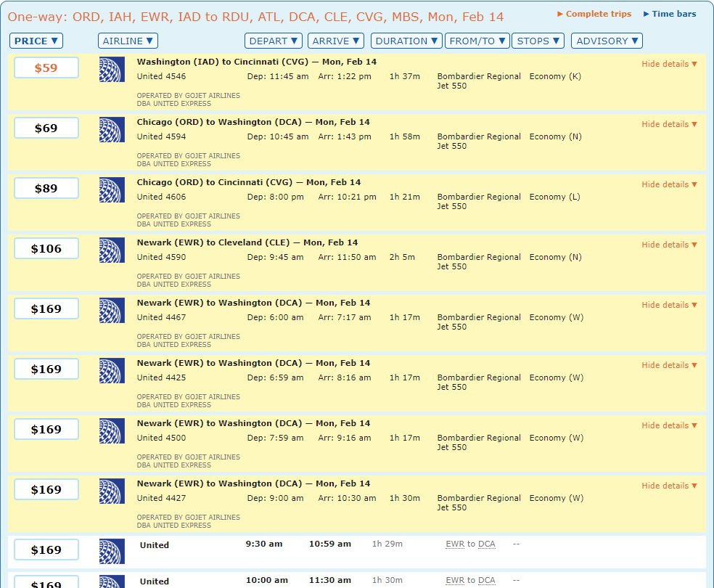Viewport: 714px width, 588px height.
Task: Open the STOPS filter dropdown
Action: coord(538,41)
